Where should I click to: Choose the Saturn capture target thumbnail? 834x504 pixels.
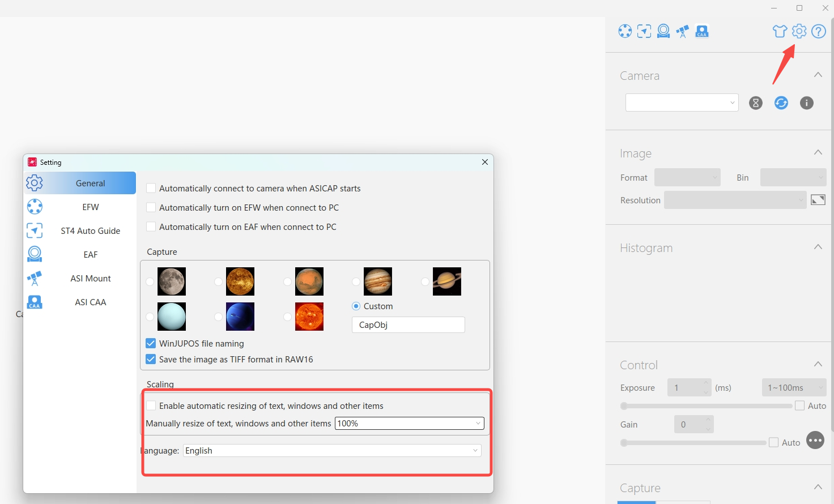coord(446,281)
